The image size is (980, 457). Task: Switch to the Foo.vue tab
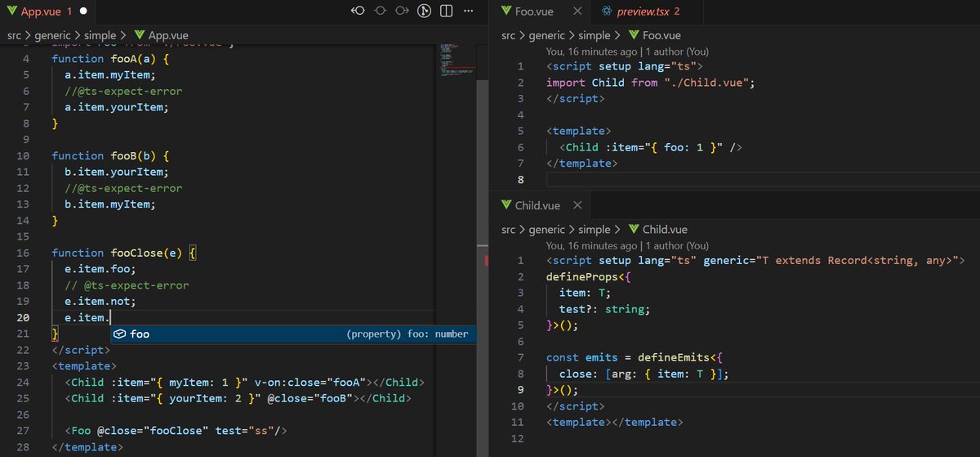click(x=539, y=11)
